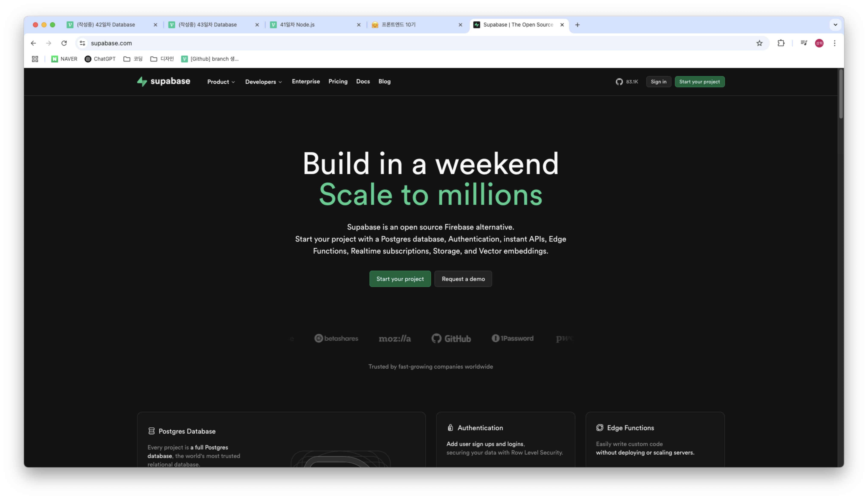
Task: Open the NAVER bookmark
Action: click(64, 59)
